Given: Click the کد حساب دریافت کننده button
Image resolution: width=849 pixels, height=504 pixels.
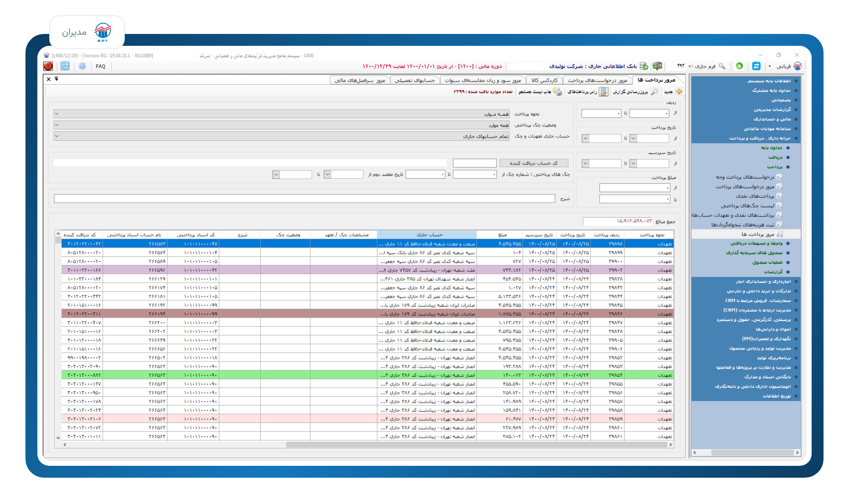Looking at the screenshot, I should [x=534, y=163].
